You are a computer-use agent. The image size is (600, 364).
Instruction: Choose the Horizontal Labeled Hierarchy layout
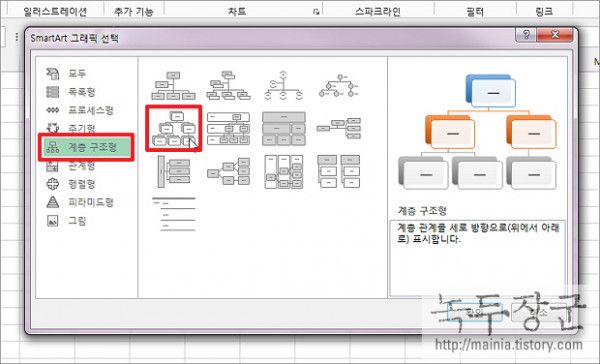(284, 171)
